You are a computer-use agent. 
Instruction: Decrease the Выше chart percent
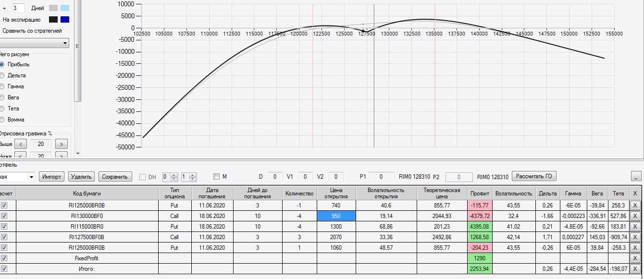pyautogui.click(x=21, y=144)
